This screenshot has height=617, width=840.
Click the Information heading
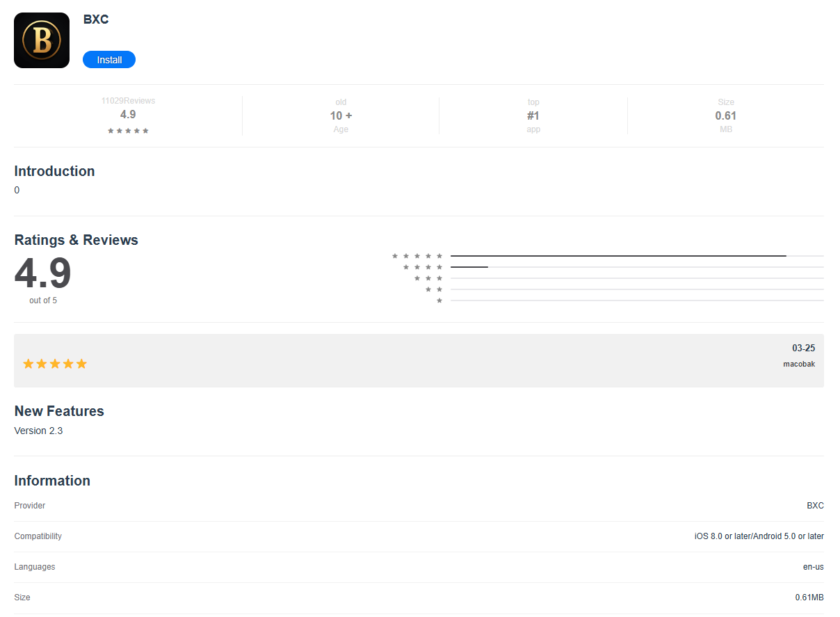click(x=52, y=481)
